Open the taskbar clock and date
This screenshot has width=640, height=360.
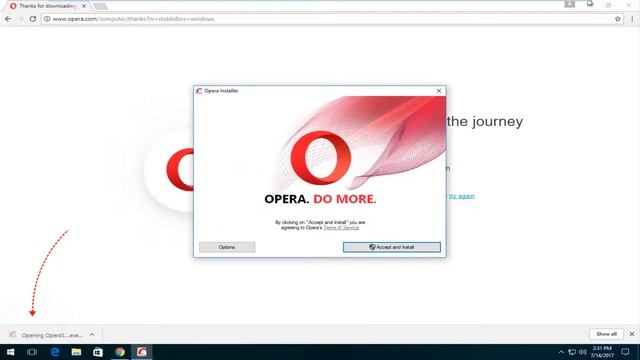[602, 352]
